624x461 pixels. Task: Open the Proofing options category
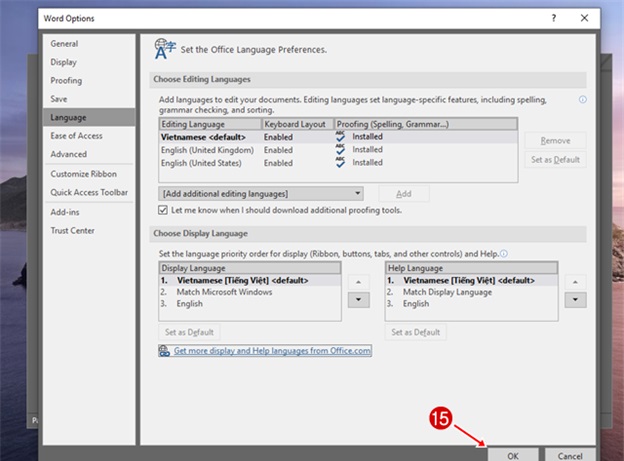click(66, 81)
